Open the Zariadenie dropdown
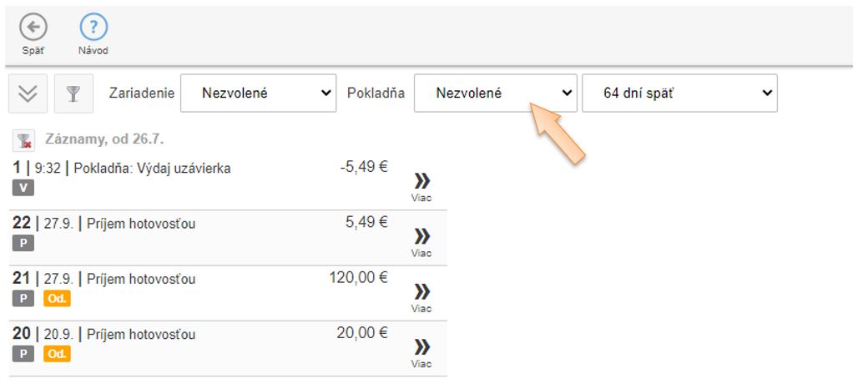Image resolution: width=868 pixels, height=384 pixels. [258, 93]
